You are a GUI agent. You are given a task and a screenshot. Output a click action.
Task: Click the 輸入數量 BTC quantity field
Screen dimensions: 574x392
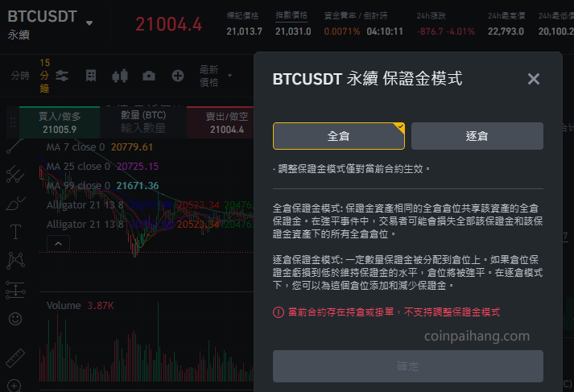(143, 122)
